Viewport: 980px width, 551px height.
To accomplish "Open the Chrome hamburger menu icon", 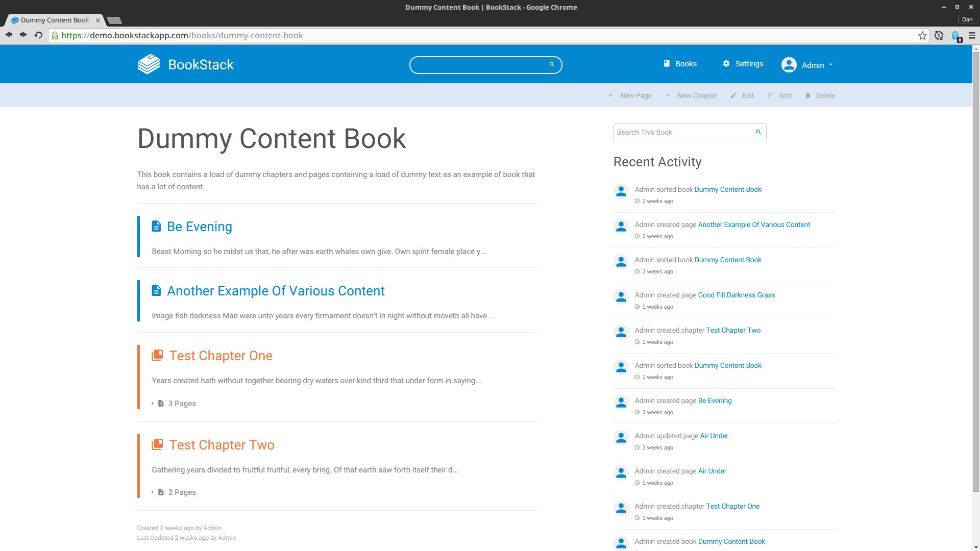I will (x=972, y=36).
